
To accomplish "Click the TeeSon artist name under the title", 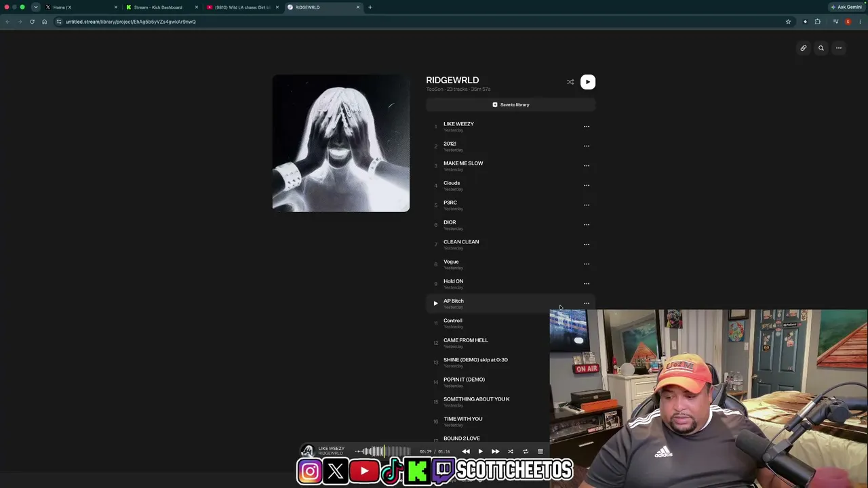I will 435,89.
